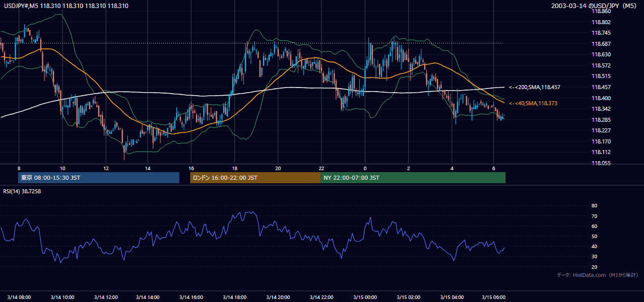Select the NY 22:00-07:00 JST session bar
This screenshot has height=302, width=644.
413,178
